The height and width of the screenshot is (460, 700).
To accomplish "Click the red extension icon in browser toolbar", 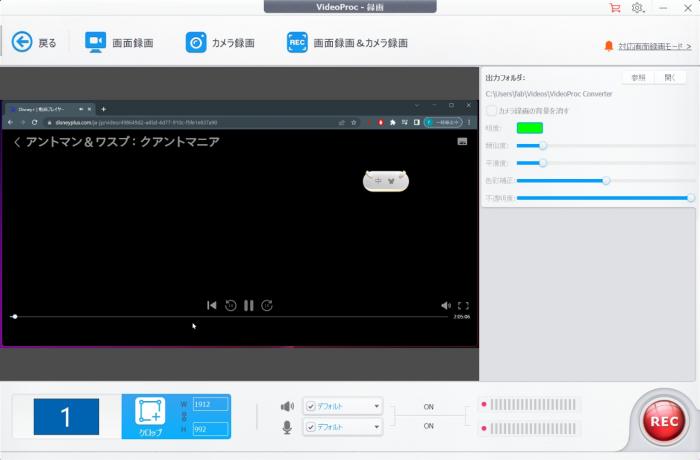I will pos(380,122).
